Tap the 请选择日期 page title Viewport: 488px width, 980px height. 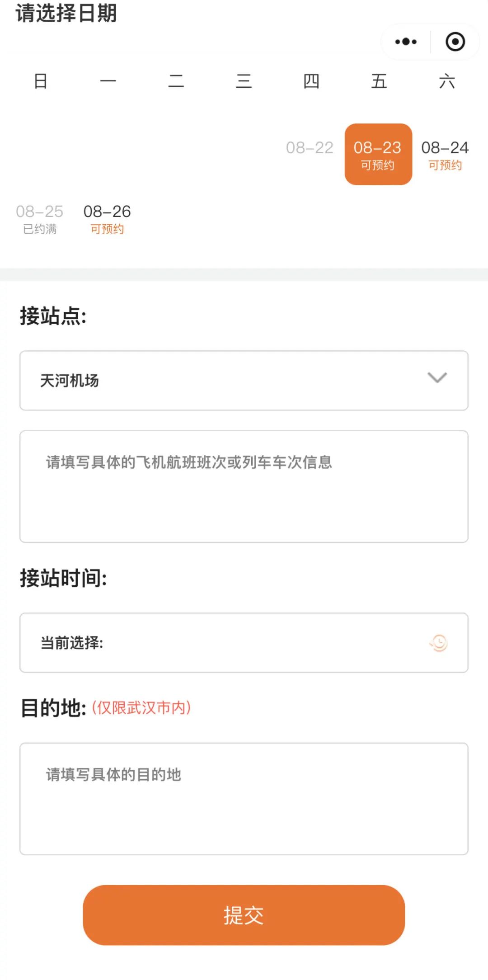pyautogui.click(x=66, y=13)
